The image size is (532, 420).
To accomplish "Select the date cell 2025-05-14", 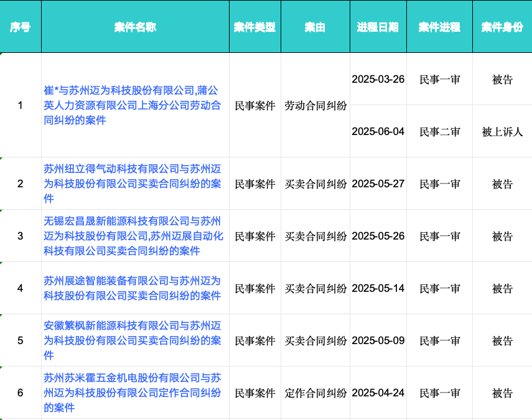I will point(378,288).
